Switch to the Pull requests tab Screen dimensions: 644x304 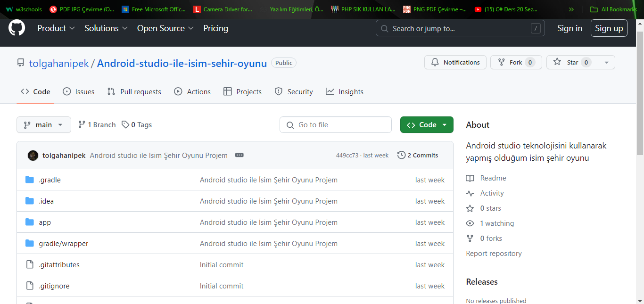point(134,92)
